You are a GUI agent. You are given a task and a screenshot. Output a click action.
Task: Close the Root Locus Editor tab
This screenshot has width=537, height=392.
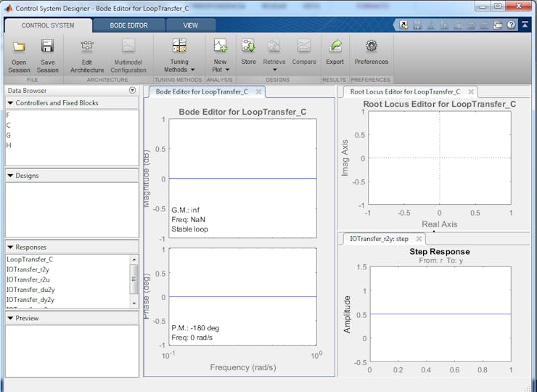[471, 92]
